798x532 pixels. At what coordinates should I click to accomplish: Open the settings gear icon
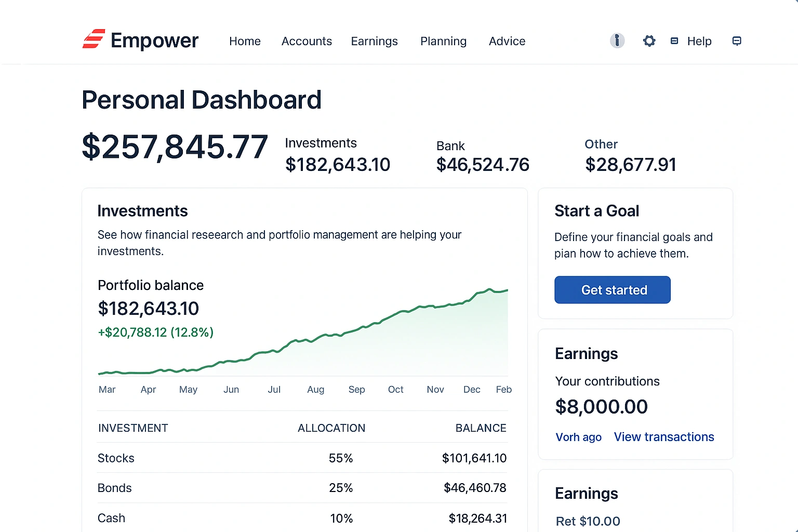click(x=649, y=41)
